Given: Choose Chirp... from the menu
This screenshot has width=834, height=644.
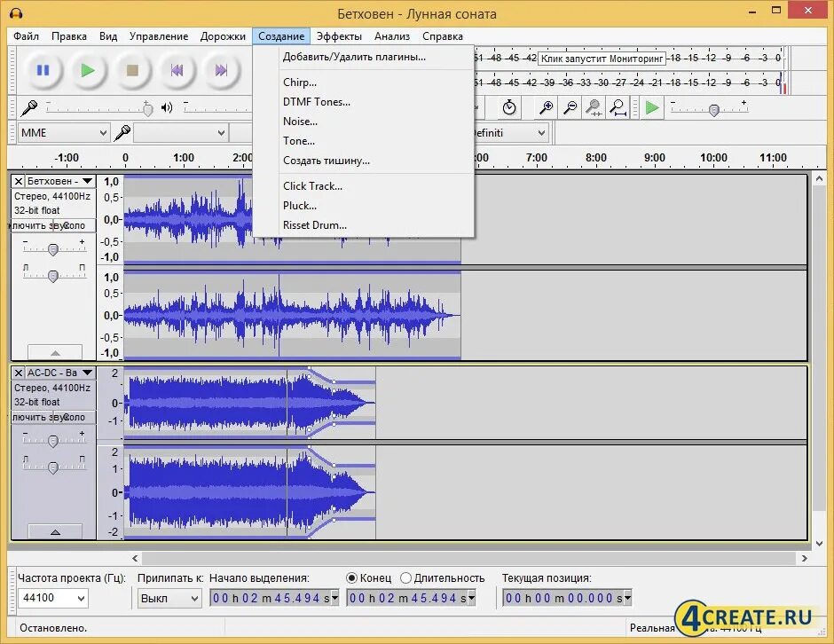Looking at the screenshot, I should click(x=363, y=82).
